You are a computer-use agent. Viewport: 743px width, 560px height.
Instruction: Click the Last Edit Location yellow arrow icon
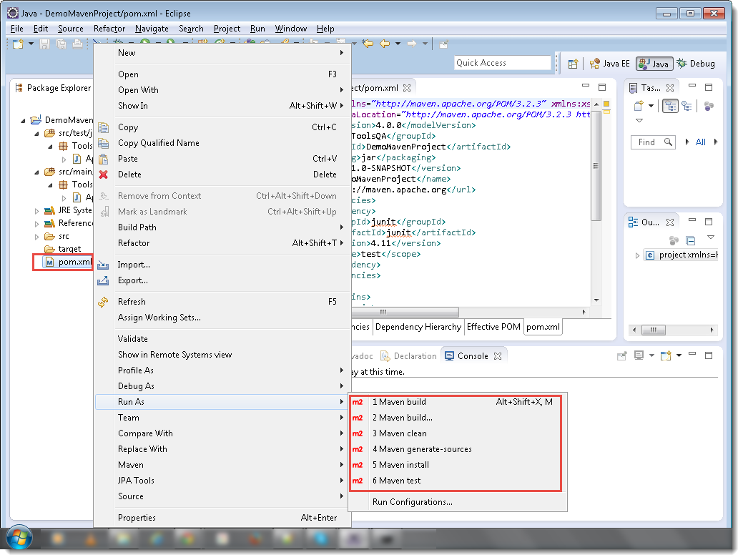point(368,44)
